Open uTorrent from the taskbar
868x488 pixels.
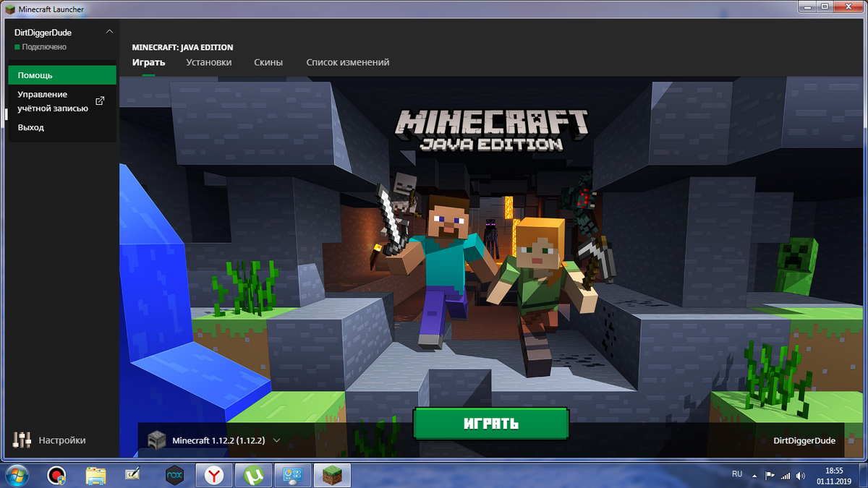pyautogui.click(x=254, y=475)
